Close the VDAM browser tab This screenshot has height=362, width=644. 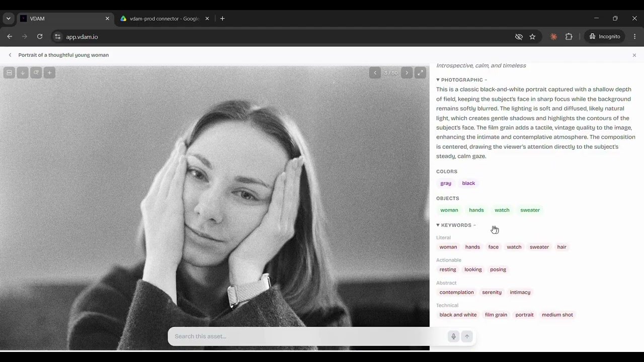pos(107,19)
